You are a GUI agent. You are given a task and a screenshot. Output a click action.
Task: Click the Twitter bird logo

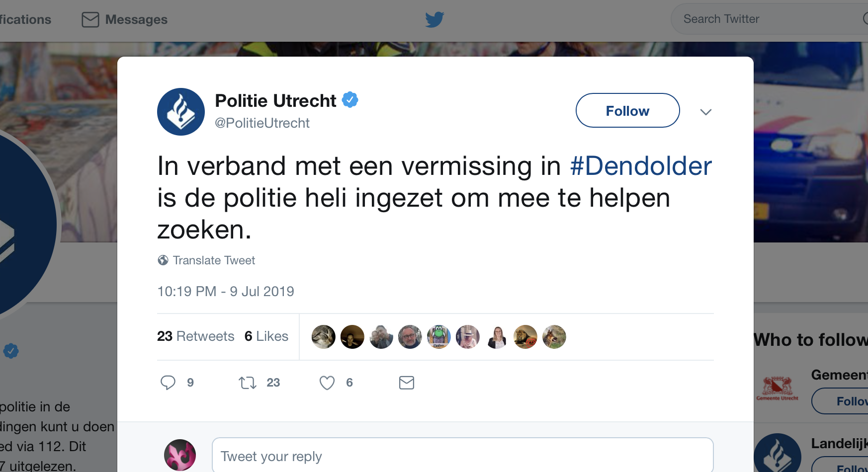[x=434, y=19]
